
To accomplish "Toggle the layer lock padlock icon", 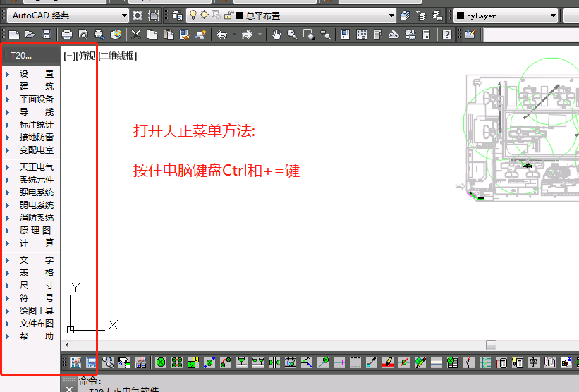I will [228, 15].
